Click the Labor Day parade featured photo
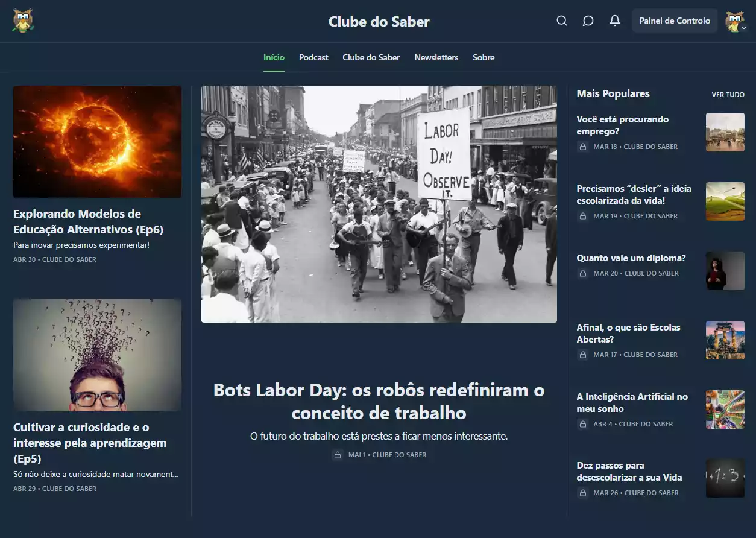Viewport: 756px width, 538px height. (x=379, y=204)
